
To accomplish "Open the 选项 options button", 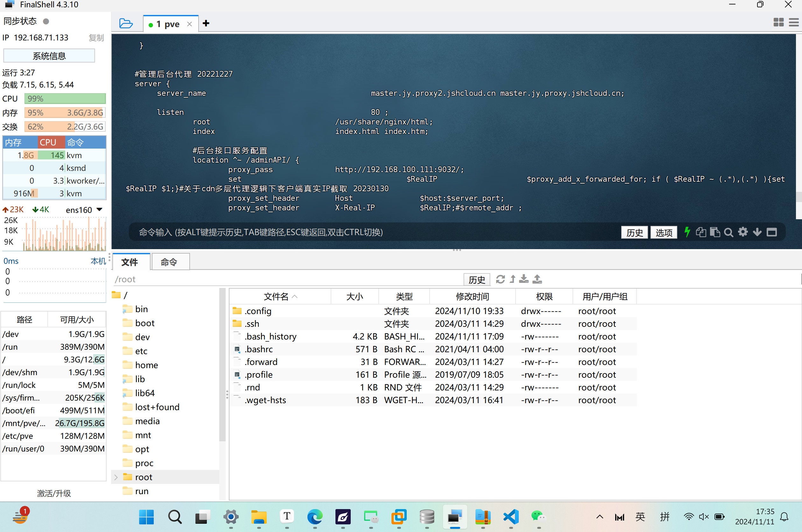I will [664, 232].
